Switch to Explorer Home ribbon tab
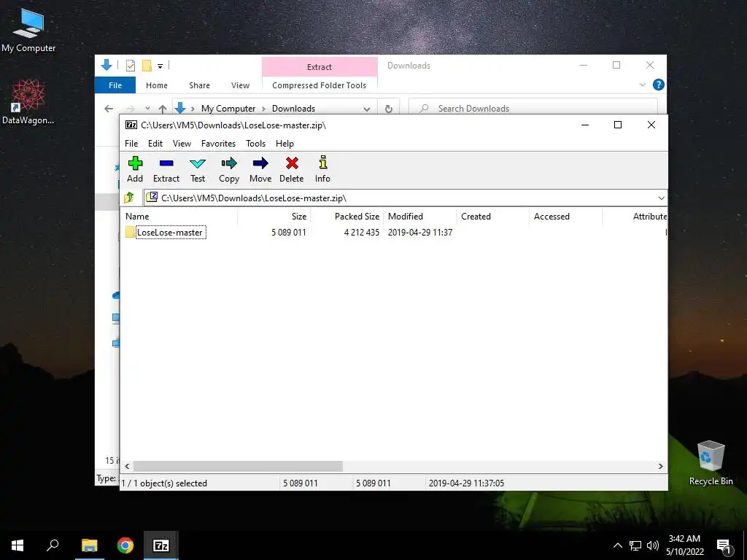The height and width of the screenshot is (560, 747). coord(157,85)
